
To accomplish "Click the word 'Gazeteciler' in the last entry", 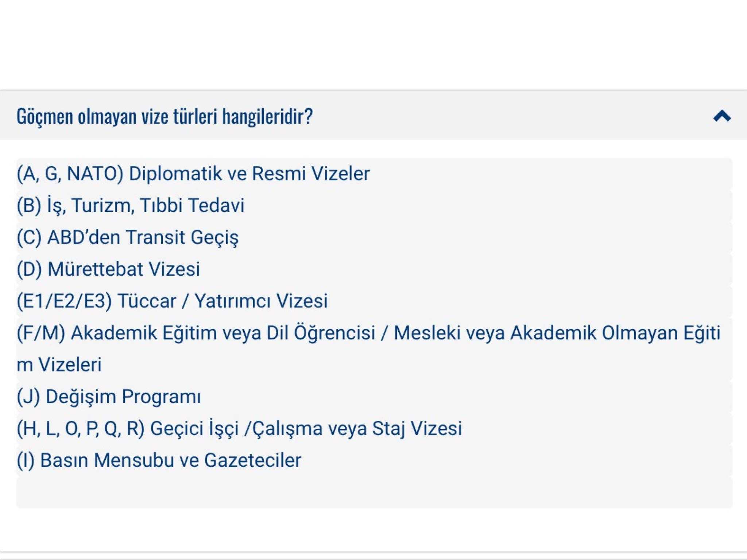I will pyautogui.click(x=253, y=460).
